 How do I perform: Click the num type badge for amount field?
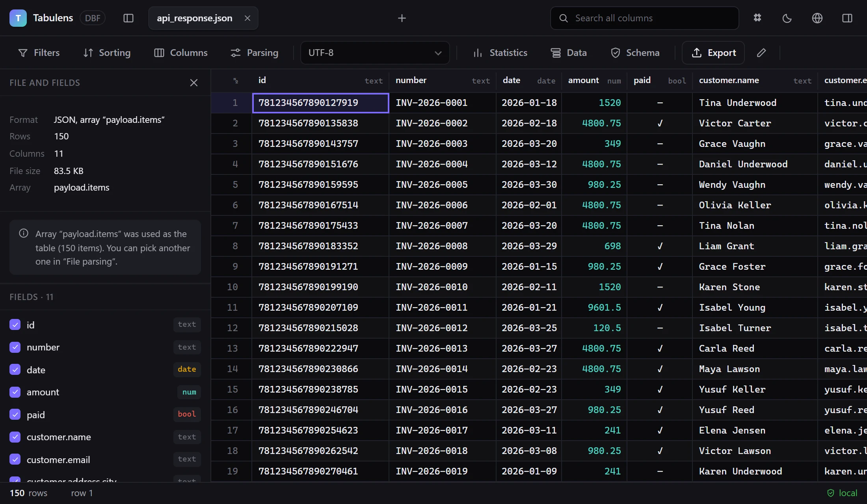click(189, 392)
